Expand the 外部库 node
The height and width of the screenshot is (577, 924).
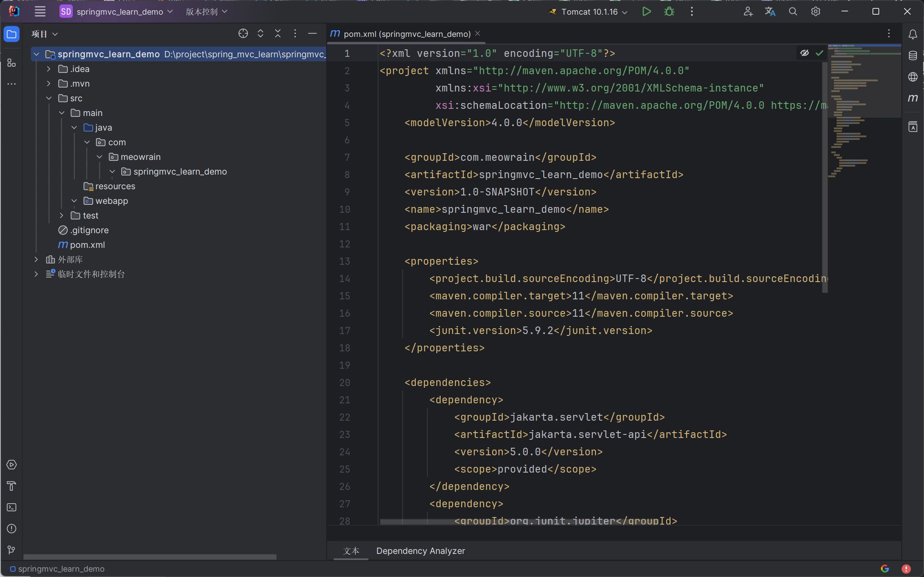(x=36, y=259)
